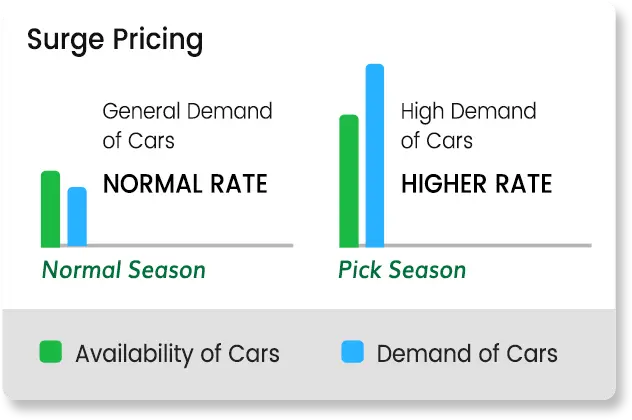Viewport: 632px width, 420px height.
Task: Click the green Availability of Cars legend swatch
Action: (51, 351)
